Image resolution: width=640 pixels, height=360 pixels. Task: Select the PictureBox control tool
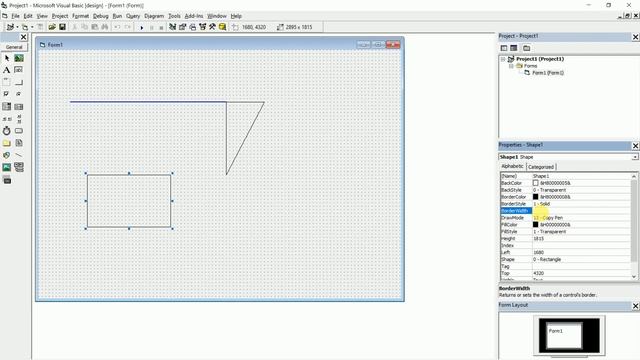point(19,58)
